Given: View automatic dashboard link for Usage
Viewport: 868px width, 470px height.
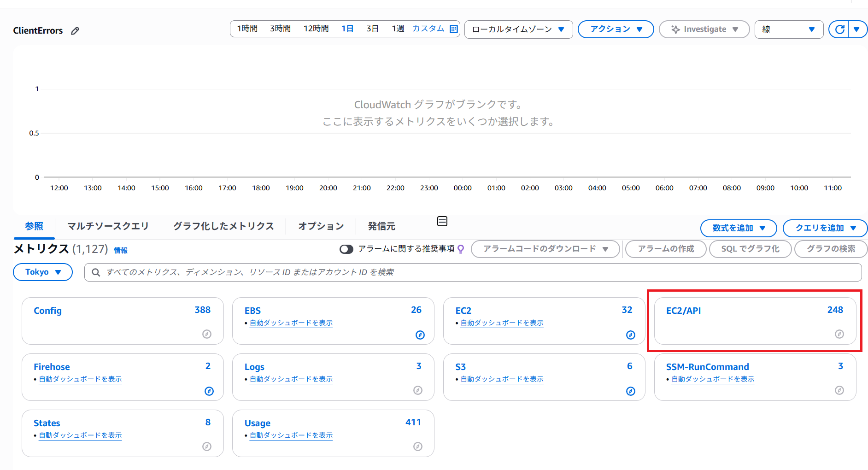Looking at the screenshot, I should (x=291, y=435).
